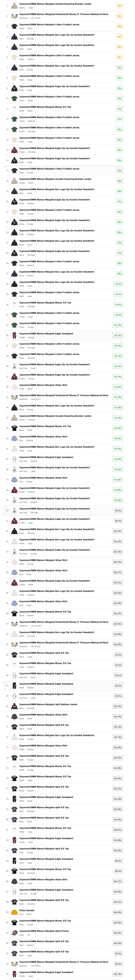
Task: Open the Eagle Sweatpant title in row 33
Action: click(x=46, y=334)
